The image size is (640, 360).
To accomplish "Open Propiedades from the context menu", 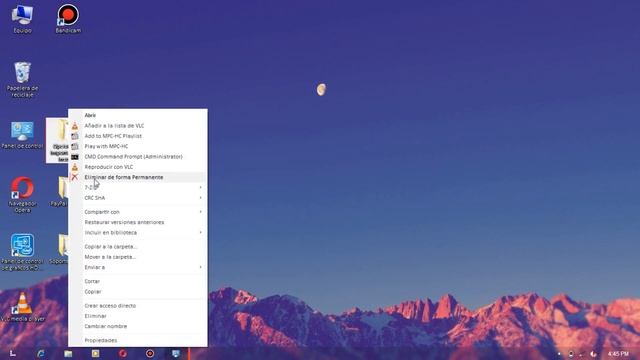I will (138, 340).
